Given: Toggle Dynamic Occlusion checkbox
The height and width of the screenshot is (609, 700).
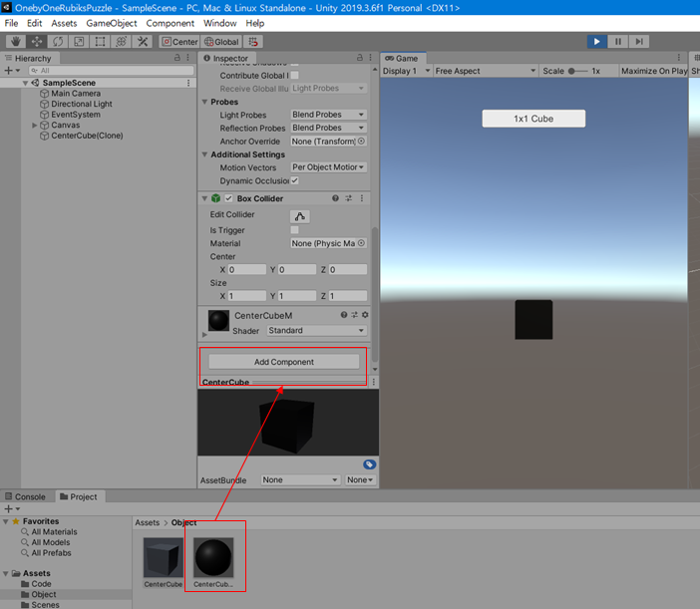Looking at the screenshot, I should point(294,180).
